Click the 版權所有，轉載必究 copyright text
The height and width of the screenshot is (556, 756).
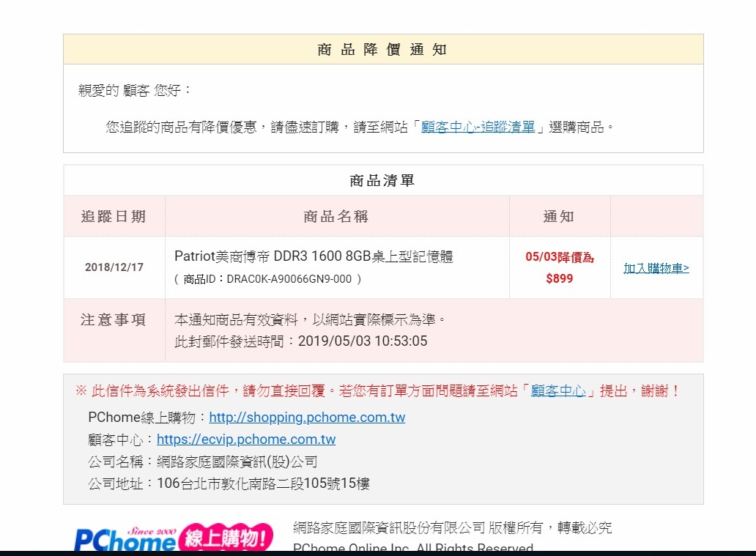click(550, 528)
